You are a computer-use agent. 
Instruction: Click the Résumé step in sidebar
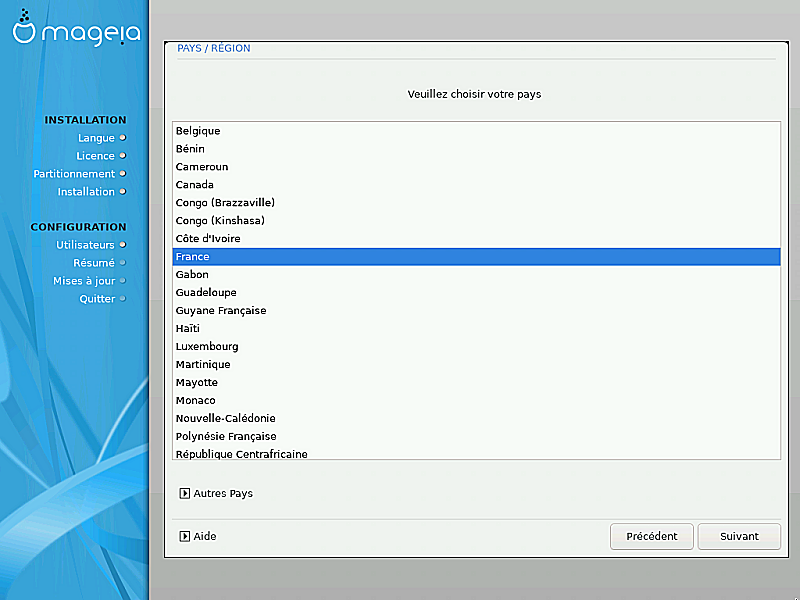click(x=94, y=263)
